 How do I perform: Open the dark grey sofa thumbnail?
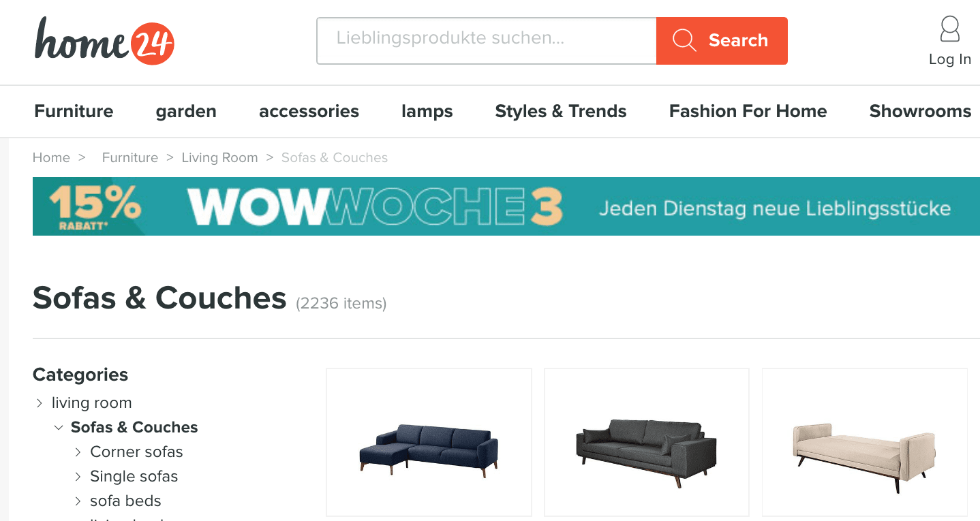click(647, 442)
